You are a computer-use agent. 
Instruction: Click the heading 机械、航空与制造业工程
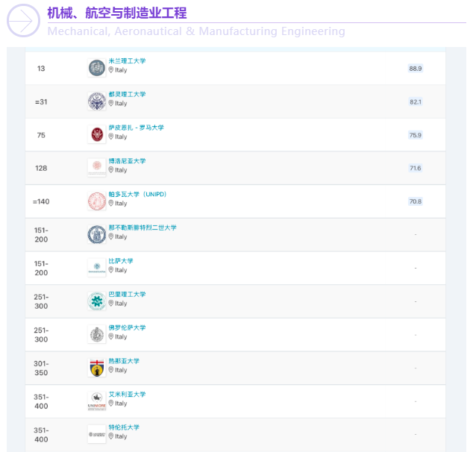(x=117, y=13)
